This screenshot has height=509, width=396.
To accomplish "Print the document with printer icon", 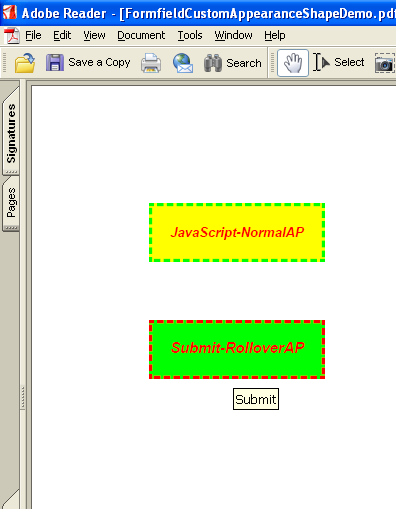I will (151, 63).
